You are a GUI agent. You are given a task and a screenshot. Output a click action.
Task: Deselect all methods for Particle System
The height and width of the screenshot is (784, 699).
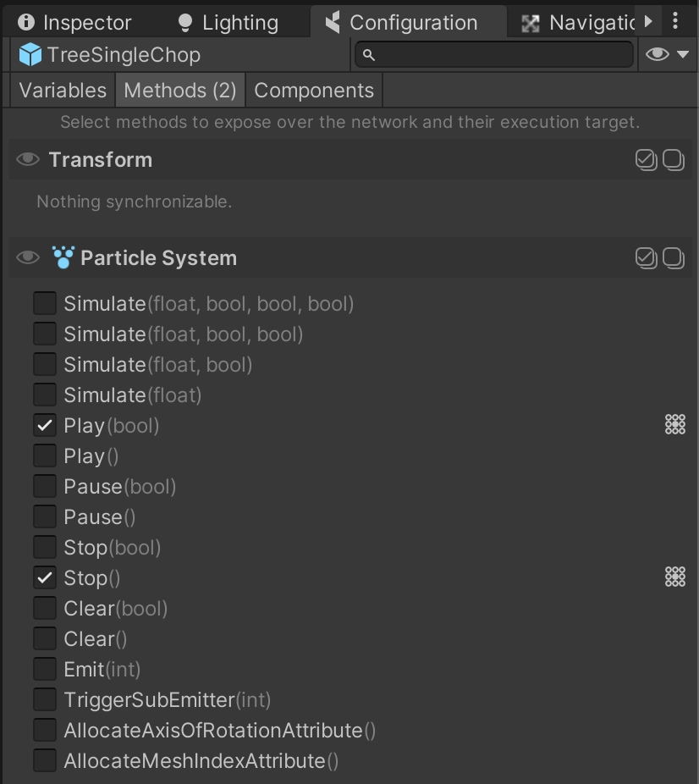point(674,257)
